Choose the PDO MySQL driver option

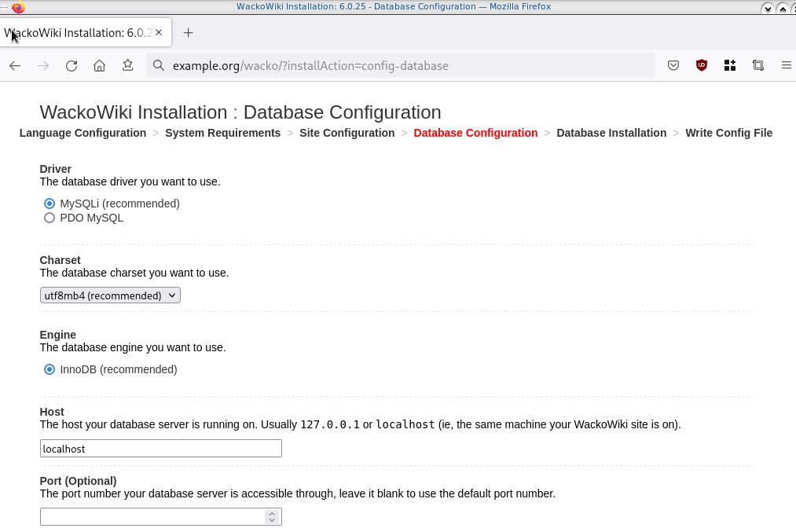(50, 218)
